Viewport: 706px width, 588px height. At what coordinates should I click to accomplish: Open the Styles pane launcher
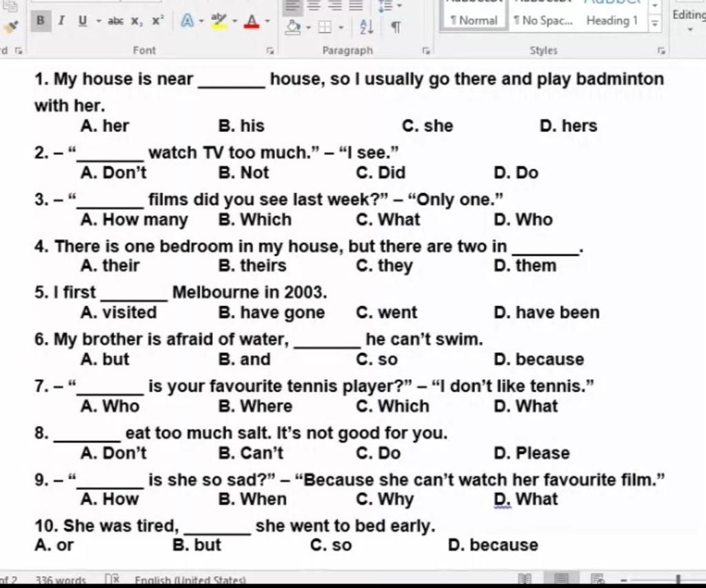[660, 50]
